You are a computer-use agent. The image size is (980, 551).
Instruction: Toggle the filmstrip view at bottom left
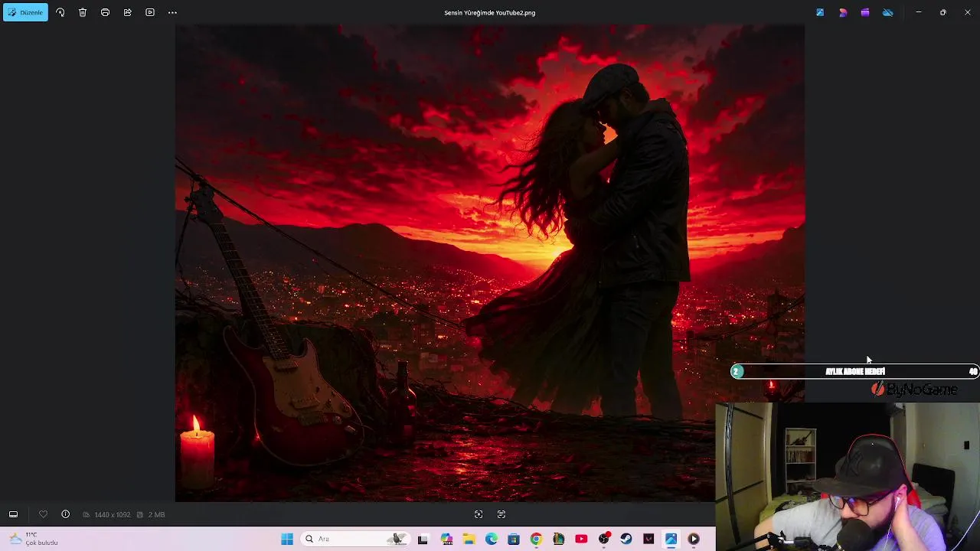tap(13, 514)
